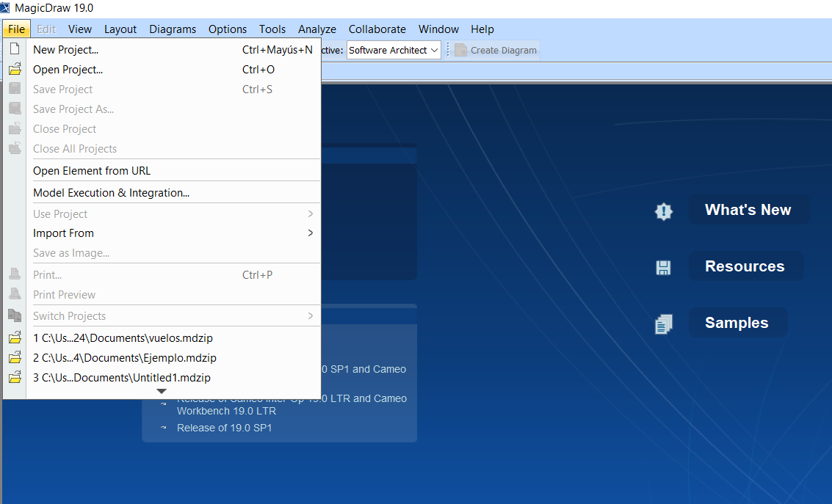
Task: Click the What's New button
Action: point(749,209)
